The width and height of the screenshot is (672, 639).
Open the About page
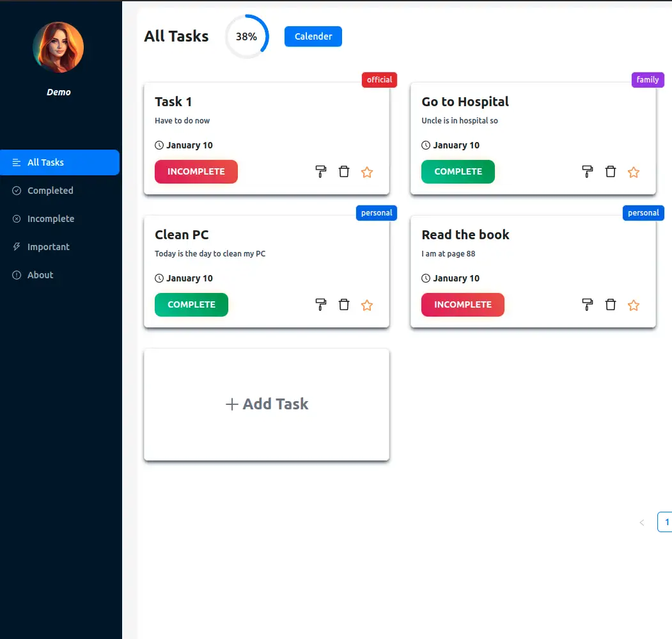tap(59, 275)
